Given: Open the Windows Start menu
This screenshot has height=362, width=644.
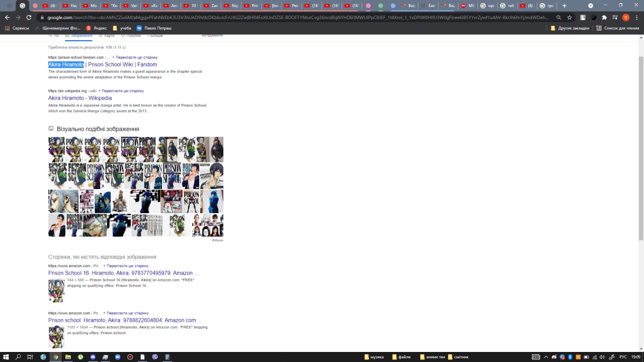Looking at the screenshot, I should click(x=7, y=357).
